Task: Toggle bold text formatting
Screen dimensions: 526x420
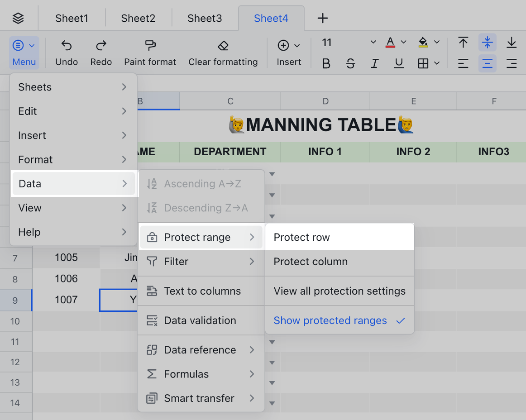Action: coord(326,64)
